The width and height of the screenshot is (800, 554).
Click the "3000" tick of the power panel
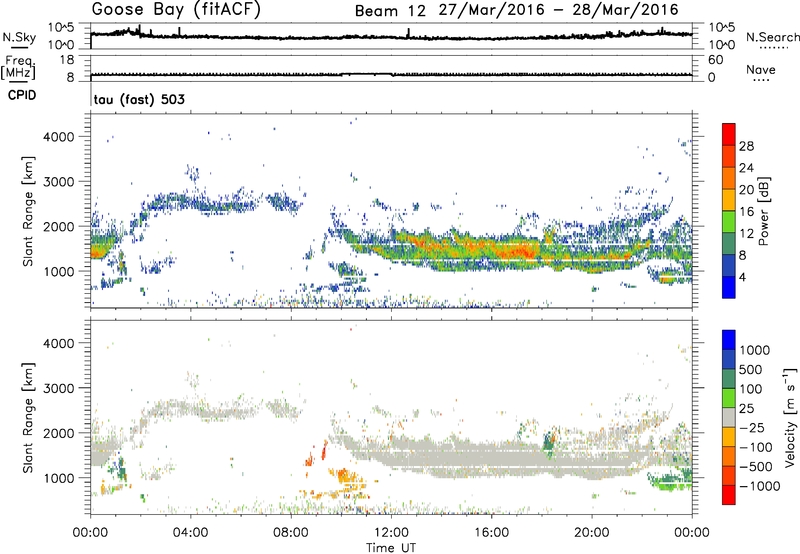[58, 182]
